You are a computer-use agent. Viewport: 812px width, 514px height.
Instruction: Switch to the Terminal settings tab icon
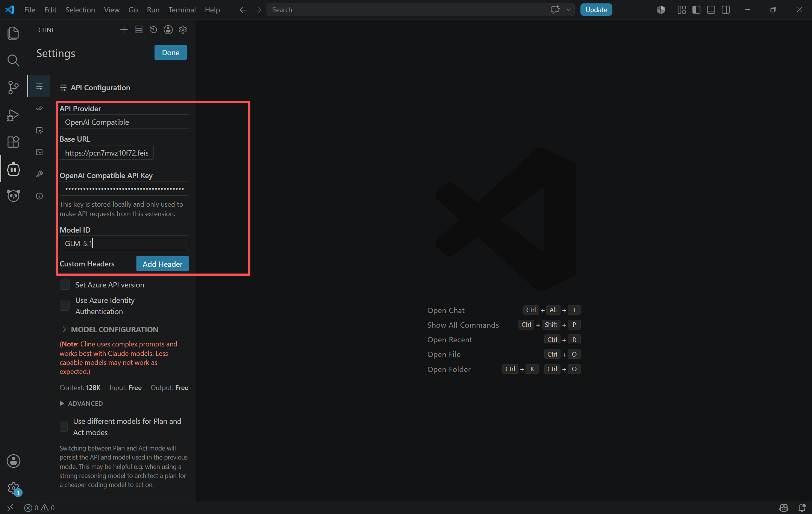click(x=39, y=152)
